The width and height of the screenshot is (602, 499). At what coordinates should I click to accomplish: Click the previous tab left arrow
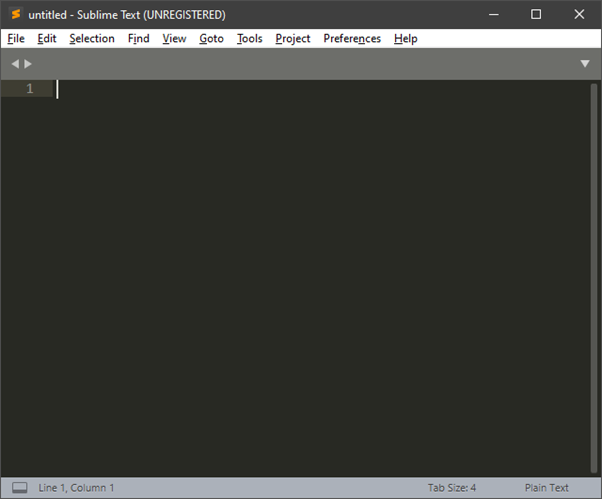tap(15, 64)
